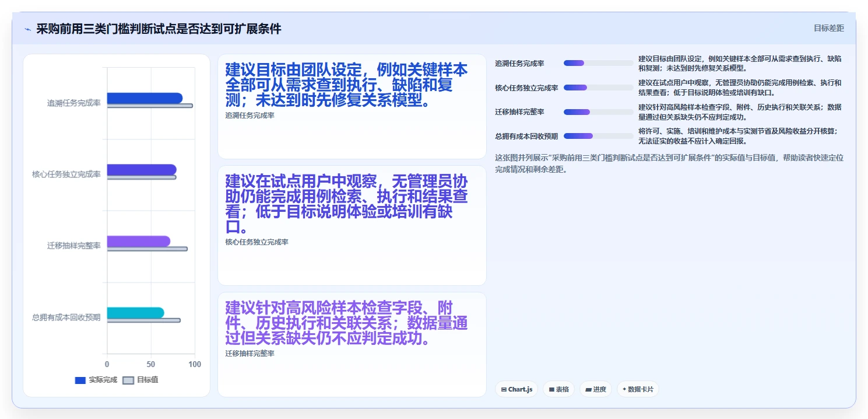Click the gray 总拥有成本回收预期 target bar in chart

coord(143,320)
